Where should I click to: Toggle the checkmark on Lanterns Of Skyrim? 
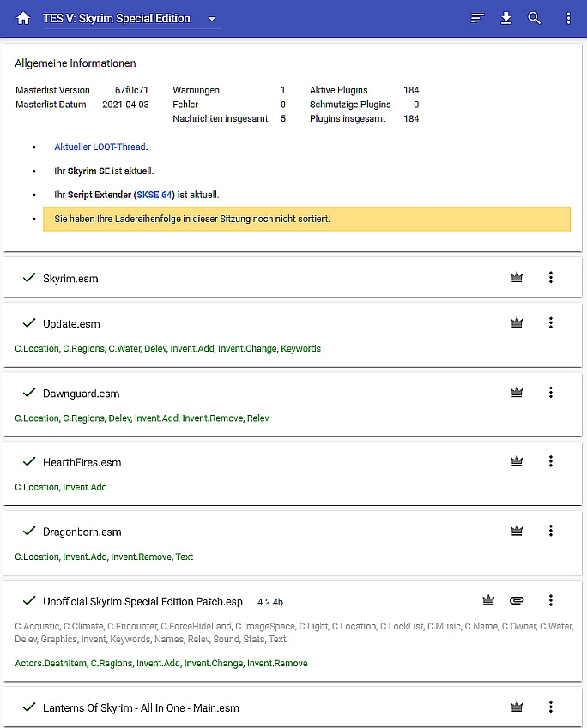point(29,707)
